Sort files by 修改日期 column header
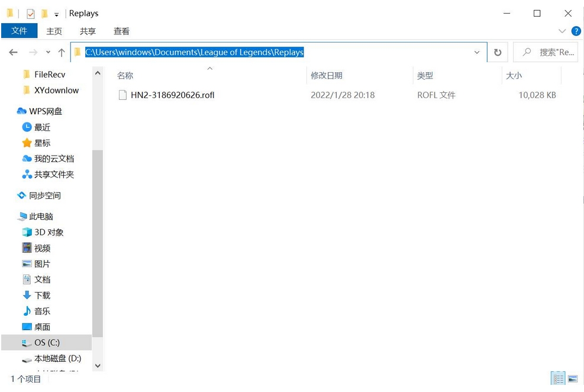The height and width of the screenshot is (392, 584). (327, 76)
